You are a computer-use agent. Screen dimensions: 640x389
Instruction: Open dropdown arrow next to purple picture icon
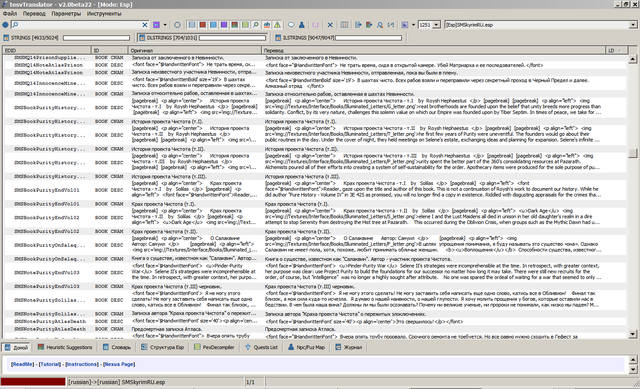413,25
